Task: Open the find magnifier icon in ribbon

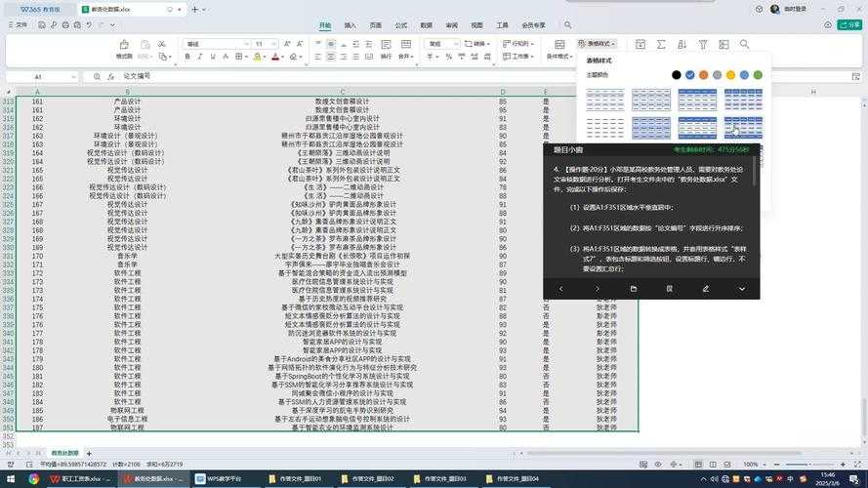Action: [744, 45]
